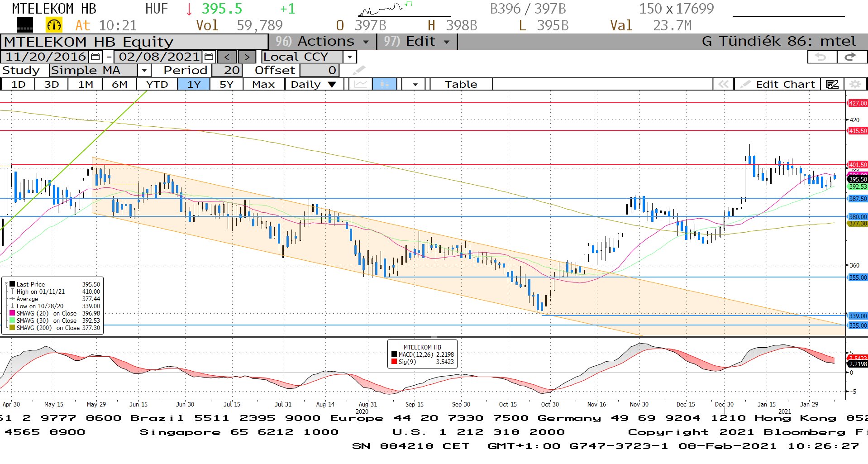Click the 401.50 red price level label
868x464 pixels.
(857, 165)
